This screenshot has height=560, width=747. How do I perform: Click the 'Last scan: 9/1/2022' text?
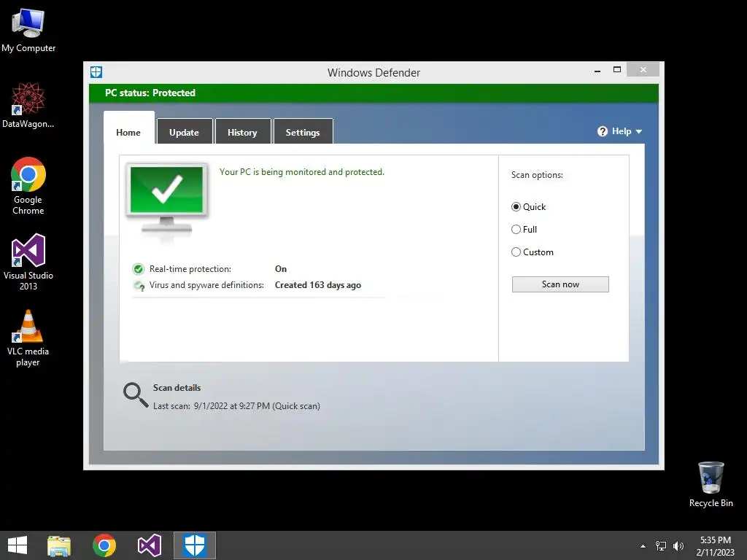pyautogui.click(x=236, y=406)
